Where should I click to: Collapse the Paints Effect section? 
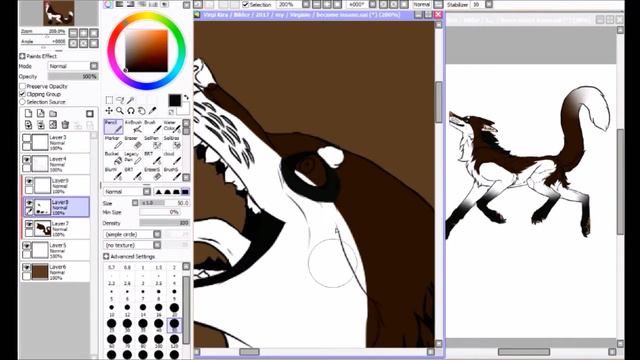[x=22, y=56]
